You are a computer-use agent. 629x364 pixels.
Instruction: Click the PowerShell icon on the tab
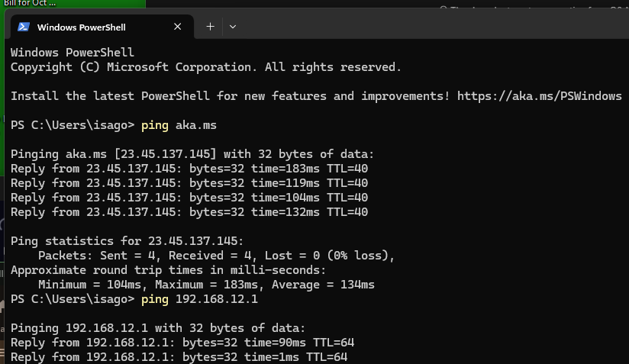pos(24,27)
